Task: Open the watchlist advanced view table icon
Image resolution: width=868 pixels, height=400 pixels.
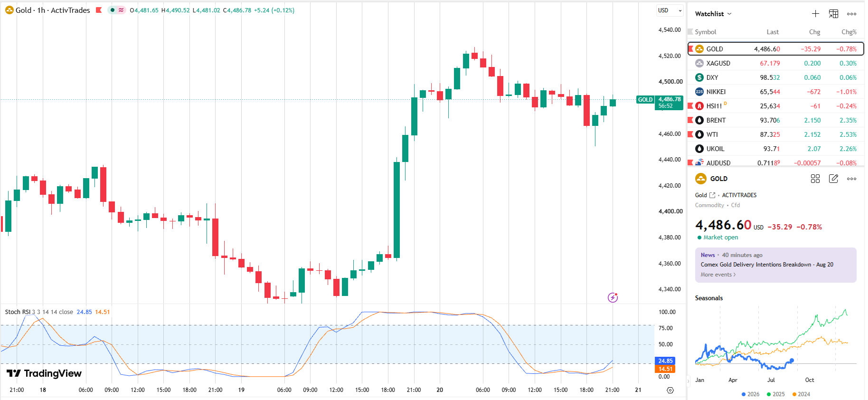Action: (x=833, y=14)
